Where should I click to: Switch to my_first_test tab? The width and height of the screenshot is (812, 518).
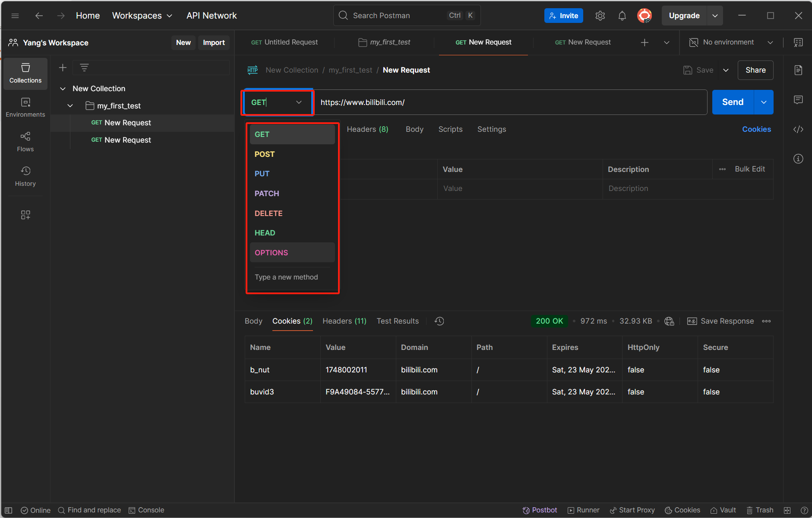(384, 42)
